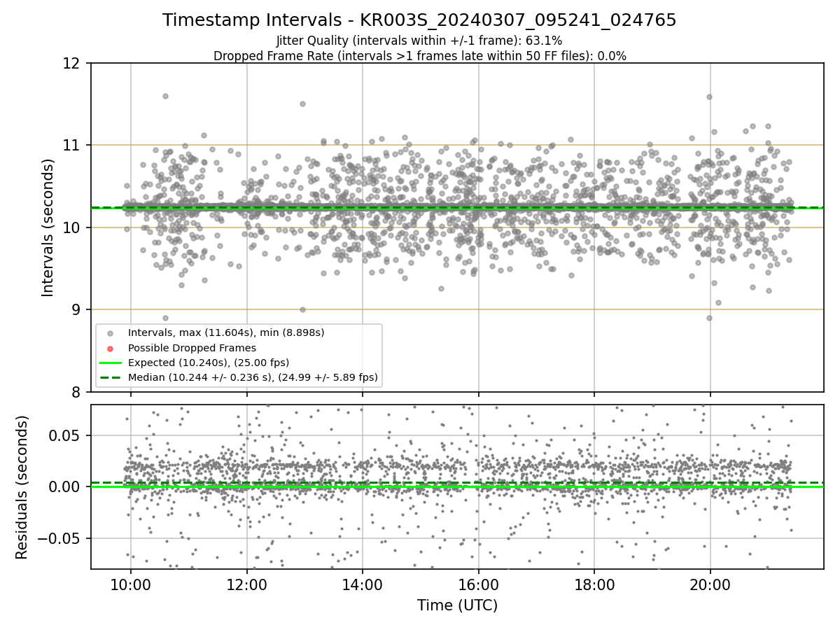
Task: Click the 16:00 x-axis tick label
Action: tap(478, 584)
